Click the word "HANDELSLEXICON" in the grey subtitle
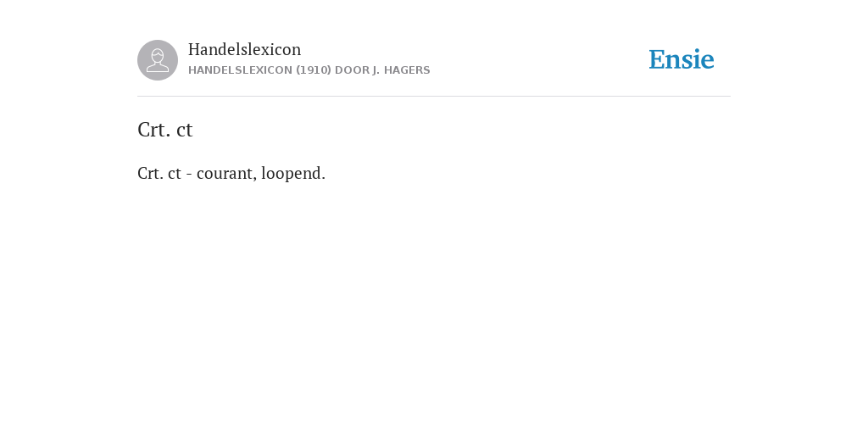The image size is (868, 434). (240, 70)
